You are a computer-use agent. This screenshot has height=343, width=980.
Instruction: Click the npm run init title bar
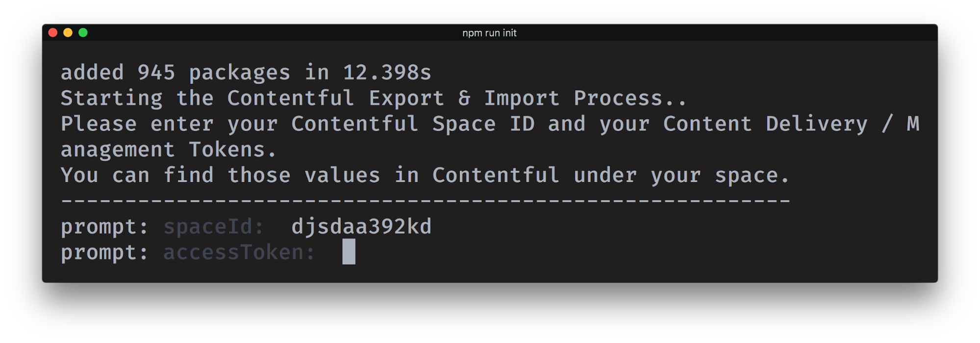click(489, 33)
